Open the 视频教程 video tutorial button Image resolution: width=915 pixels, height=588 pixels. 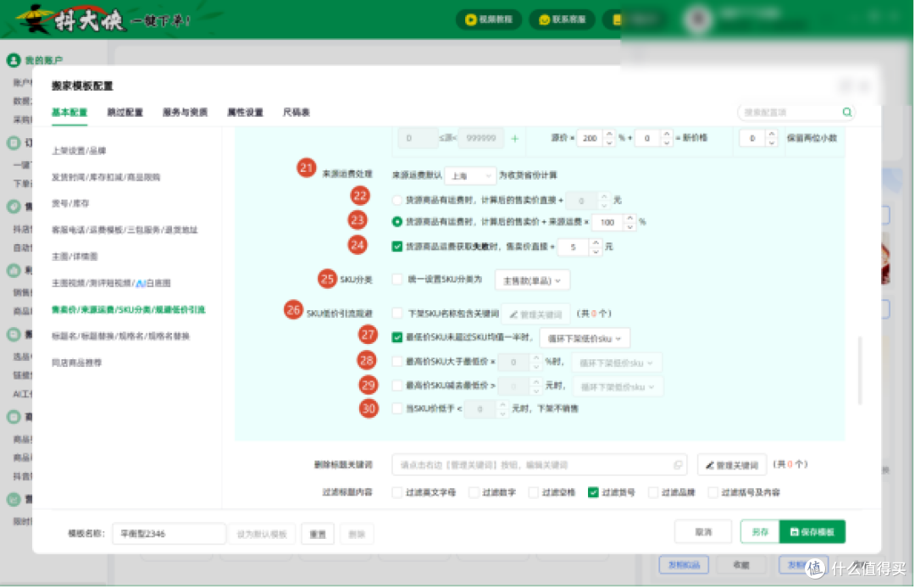[x=489, y=19]
